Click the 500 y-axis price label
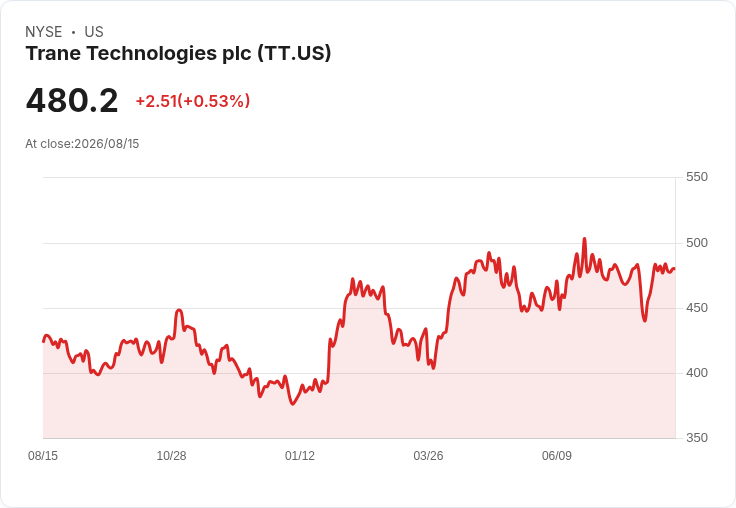Image resolution: width=736 pixels, height=508 pixels. [697, 243]
